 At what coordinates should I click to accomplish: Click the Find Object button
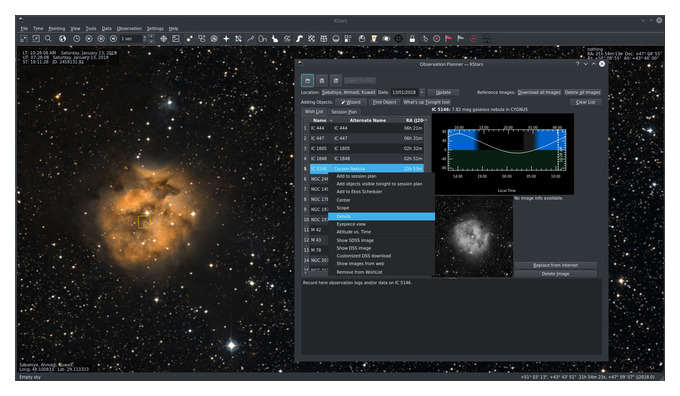point(384,102)
